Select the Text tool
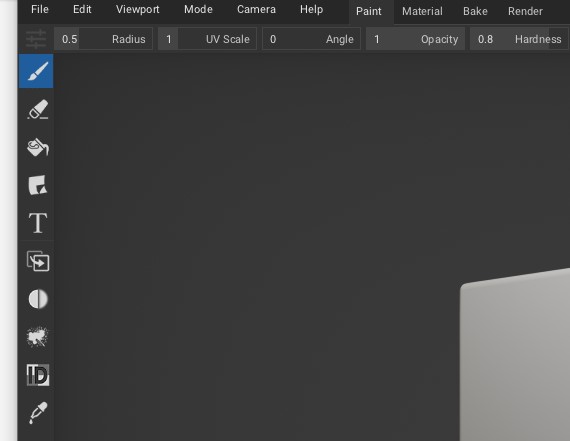This screenshot has width=570, height=441. click(x=38, y=223)
